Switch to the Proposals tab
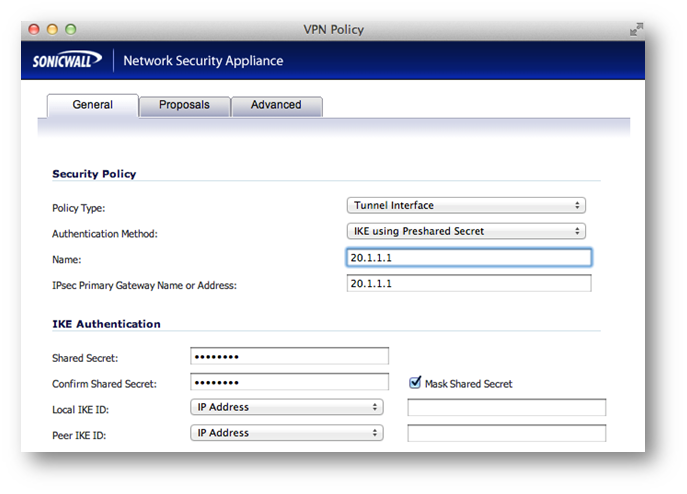This screenshot has height=494, width=687. [x=184, y=105]
